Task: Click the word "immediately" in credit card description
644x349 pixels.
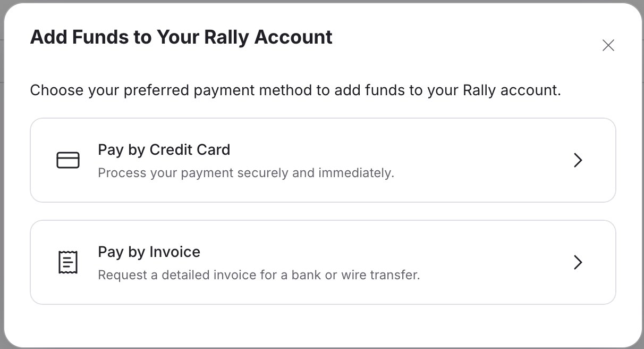Action: [355, 173]
